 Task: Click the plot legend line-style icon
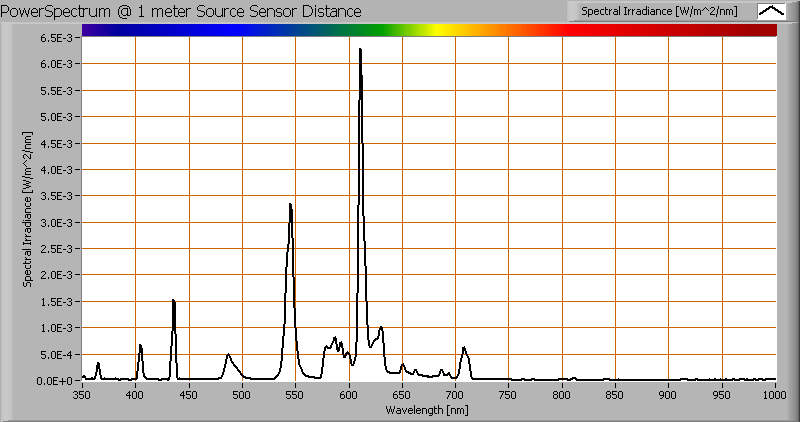click(770, 11)
